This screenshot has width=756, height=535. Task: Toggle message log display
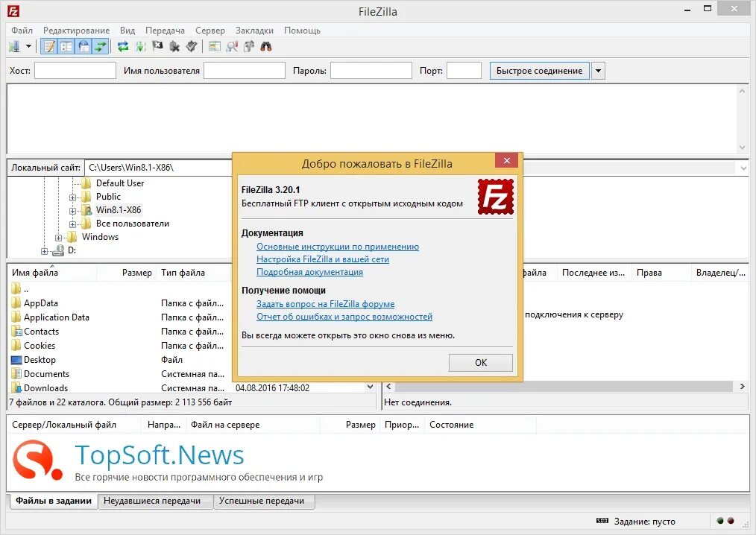[x=48, y=47]
